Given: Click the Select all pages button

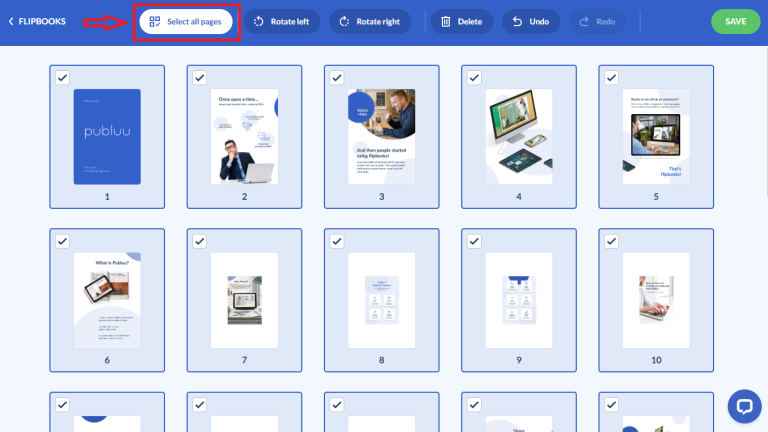Looking at the screenshot, I should pos(186,22).
